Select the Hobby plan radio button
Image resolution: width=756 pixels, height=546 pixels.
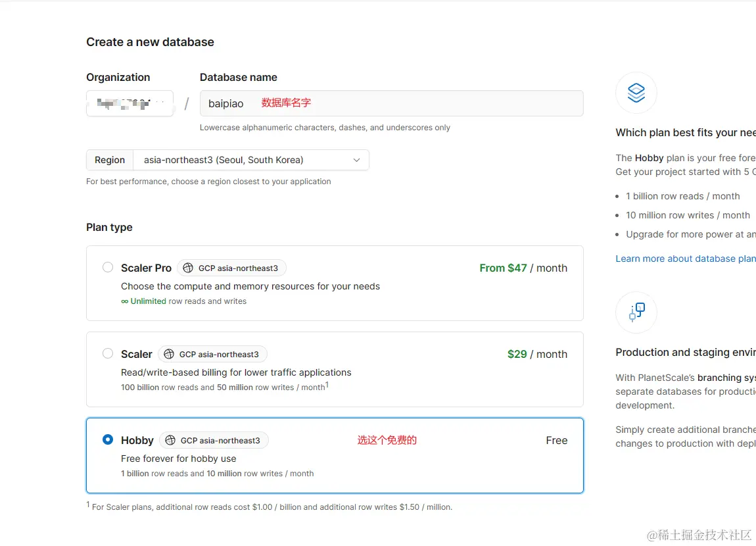108,439
